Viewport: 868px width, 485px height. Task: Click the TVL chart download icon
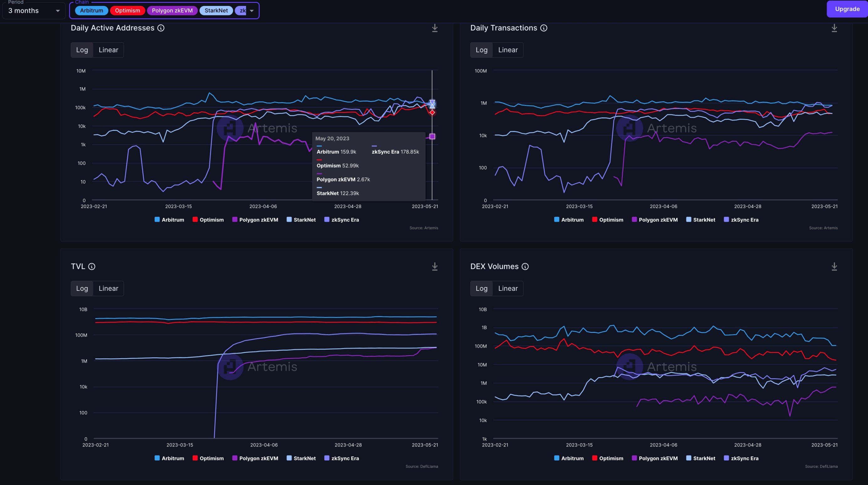[435, 267]
